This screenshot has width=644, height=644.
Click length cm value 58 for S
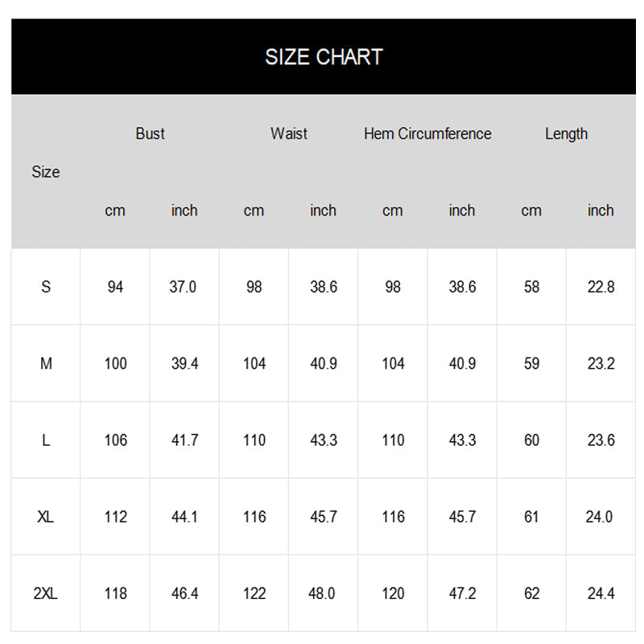click(x=531, y=287)
